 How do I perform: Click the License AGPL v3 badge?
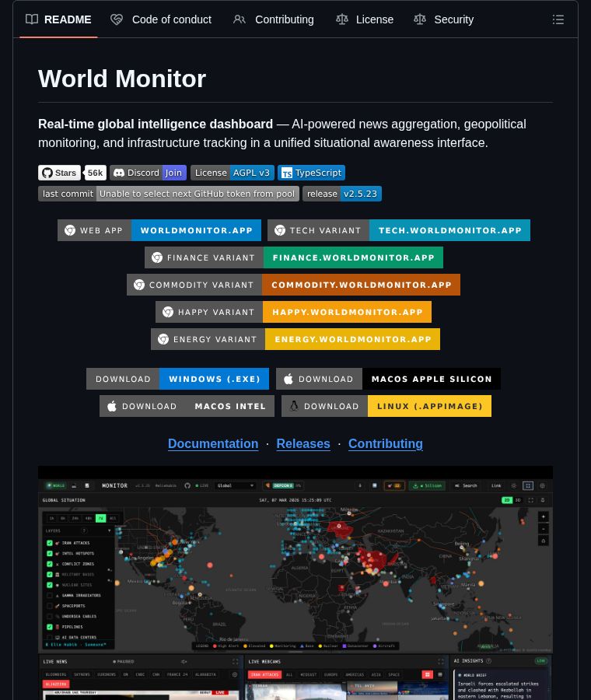233,173
